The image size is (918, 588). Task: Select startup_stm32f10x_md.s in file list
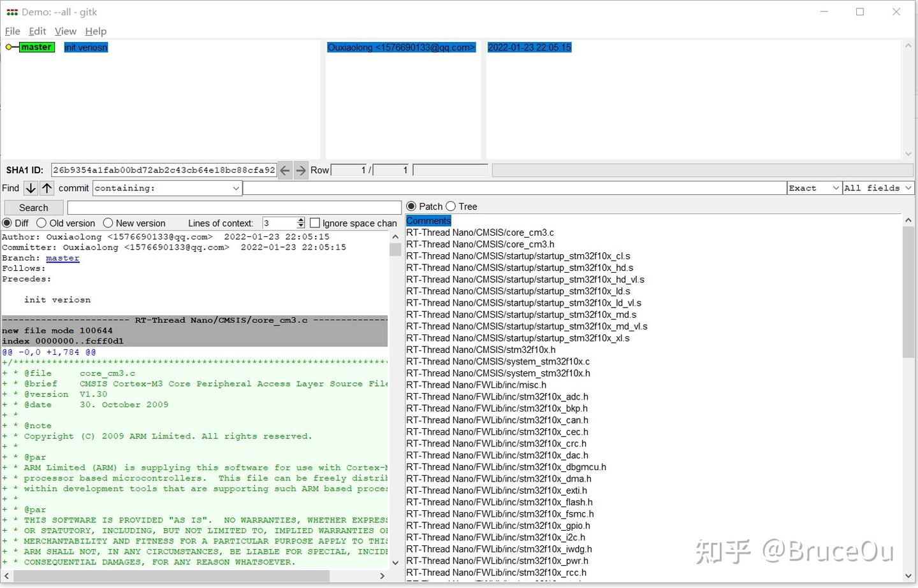(x=521, y=315)
